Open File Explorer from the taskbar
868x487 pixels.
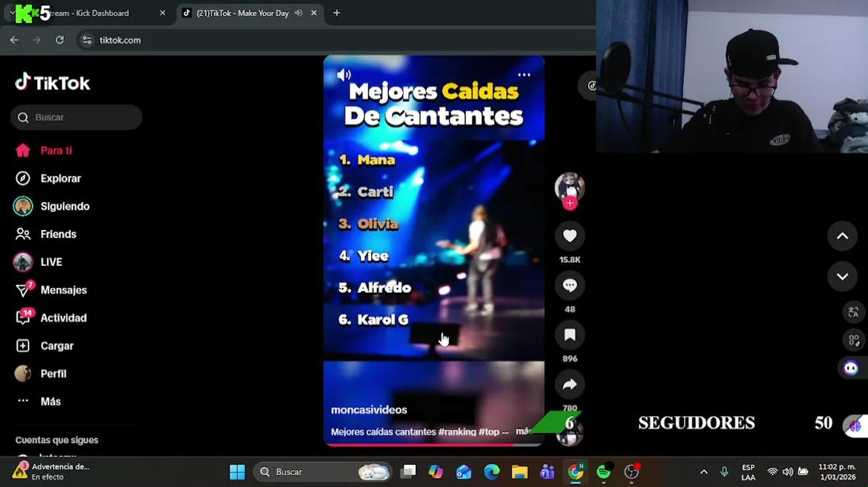[519, 471]
